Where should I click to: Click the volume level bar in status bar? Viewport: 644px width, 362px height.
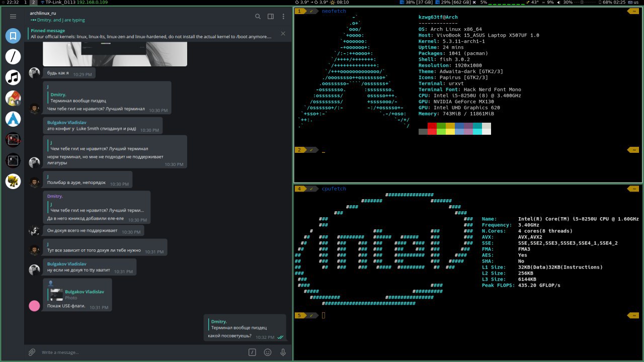(x=585, y=3)
